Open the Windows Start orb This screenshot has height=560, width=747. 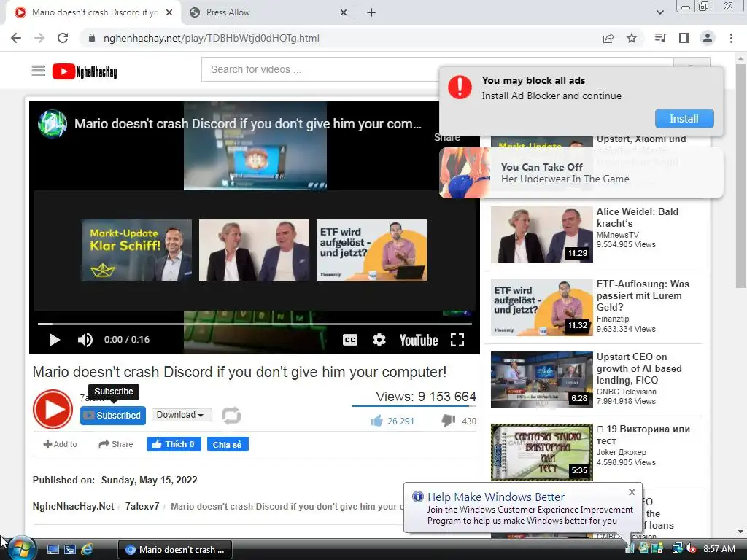click(x=22, y=549)
